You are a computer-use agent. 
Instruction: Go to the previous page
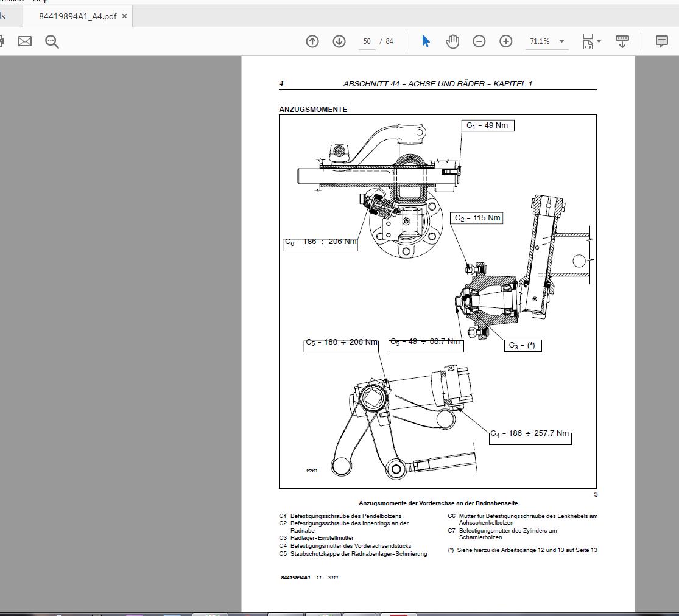pyautogui.click(x=312, y=41)
